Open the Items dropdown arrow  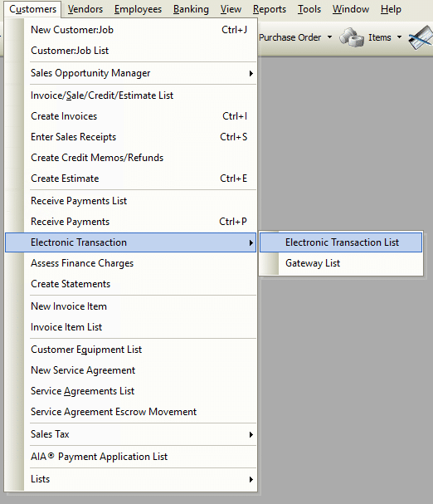(399, 37)
